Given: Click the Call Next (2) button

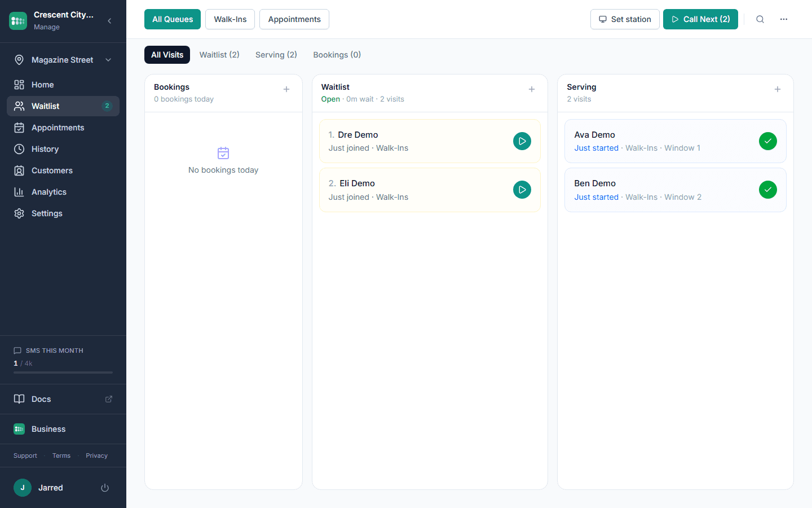Looking at the screenshot, I should (x=700, y=19).
